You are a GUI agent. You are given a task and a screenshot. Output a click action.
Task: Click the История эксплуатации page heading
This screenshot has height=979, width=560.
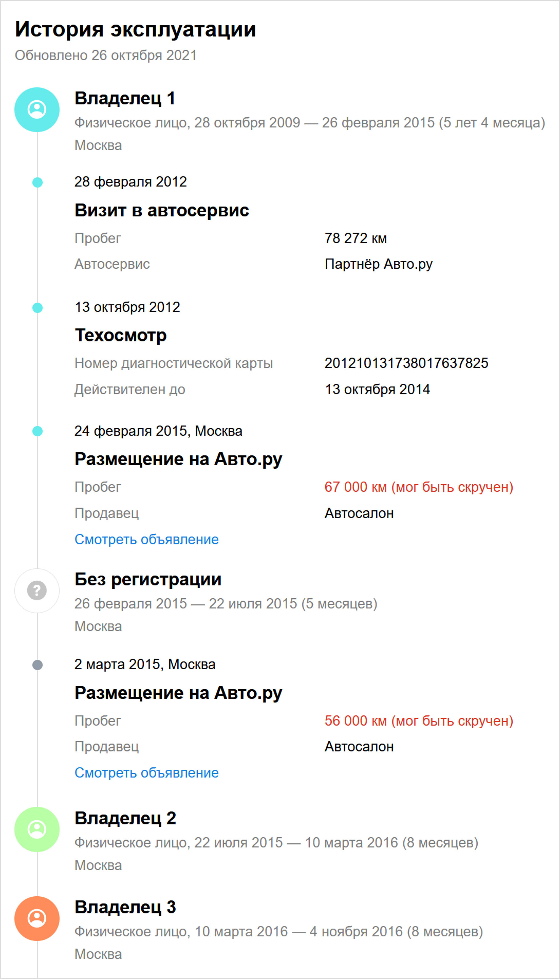136,29
